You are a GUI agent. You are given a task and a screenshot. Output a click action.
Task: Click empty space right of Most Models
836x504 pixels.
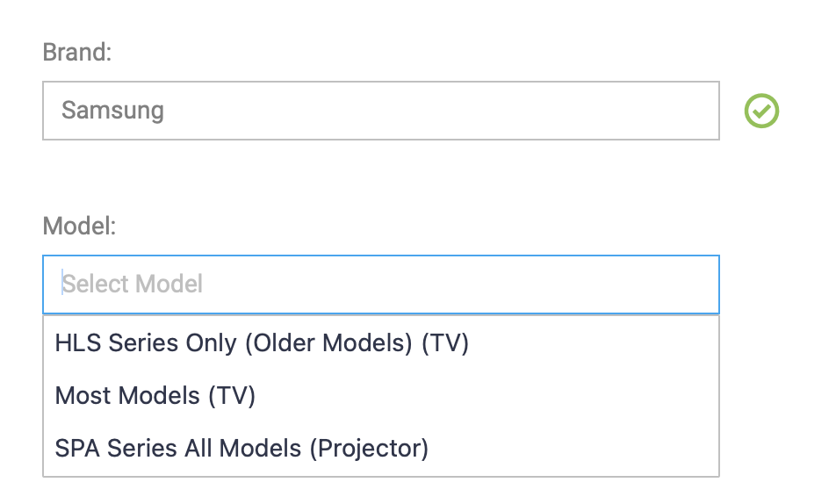(x=483, y=396)
